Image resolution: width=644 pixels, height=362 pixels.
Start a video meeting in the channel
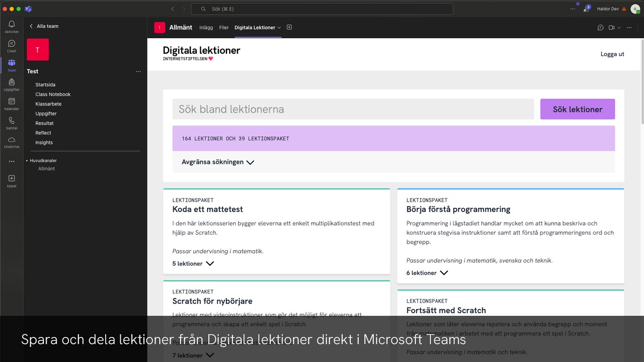(611, 27)
